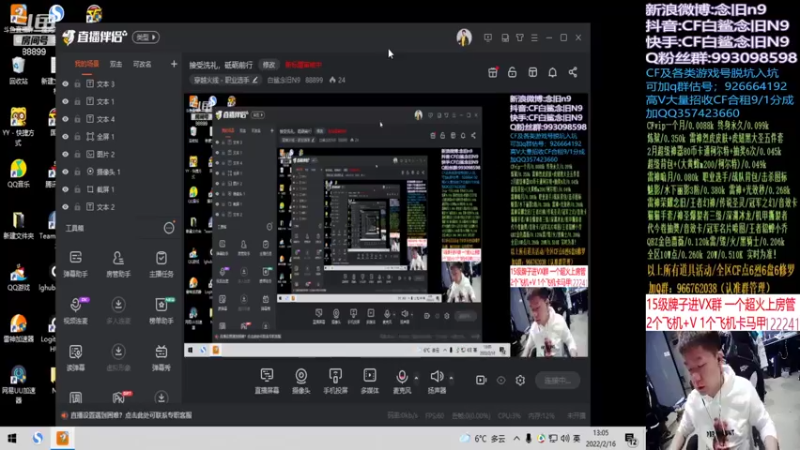Click the eye preview icon near settings
Screen dimensions: 800x450
point(501,380)
